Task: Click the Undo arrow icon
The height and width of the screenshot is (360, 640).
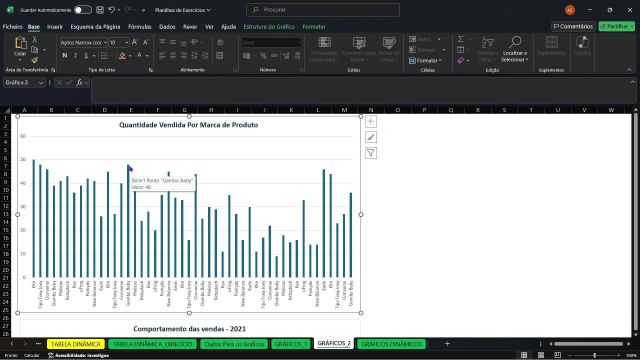Action: tap(111, 10)
